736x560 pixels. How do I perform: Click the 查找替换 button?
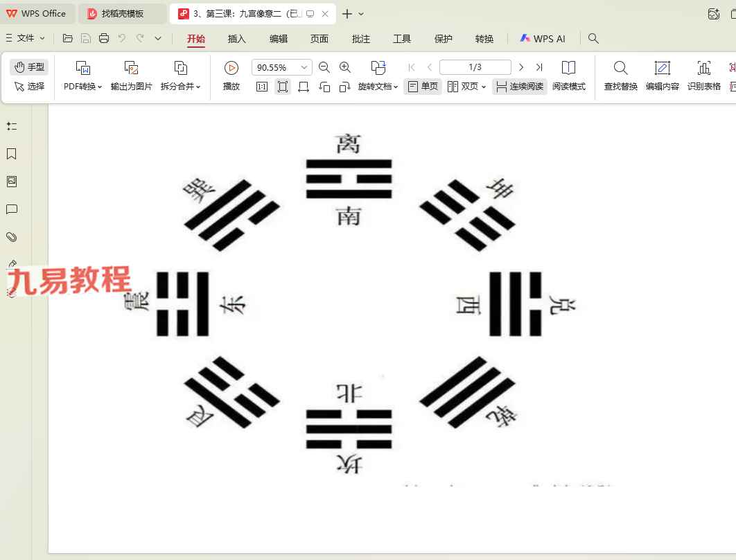pyautogui.click(x=620, y=75)
